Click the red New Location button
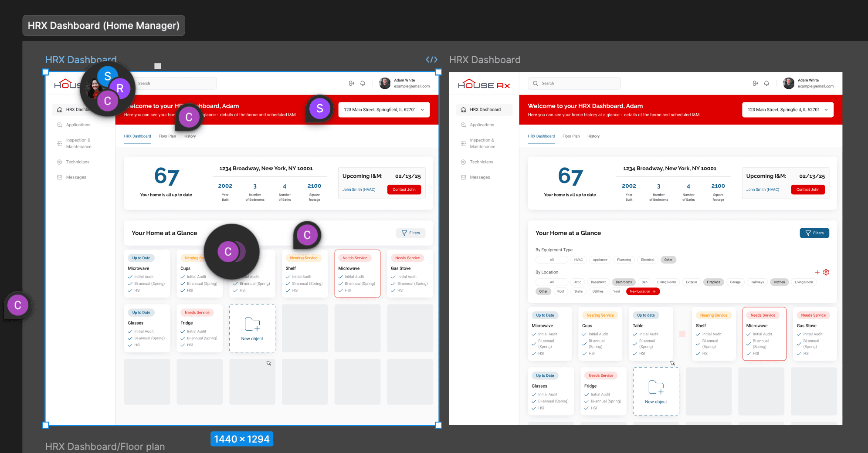The height and width of the screenshot is (453, 868). click(x=643, y=291)
